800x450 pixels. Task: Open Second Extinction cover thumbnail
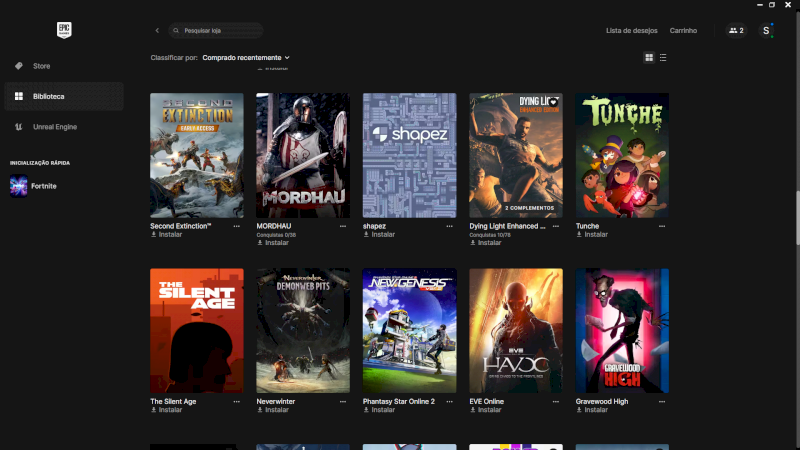(197, 156)
